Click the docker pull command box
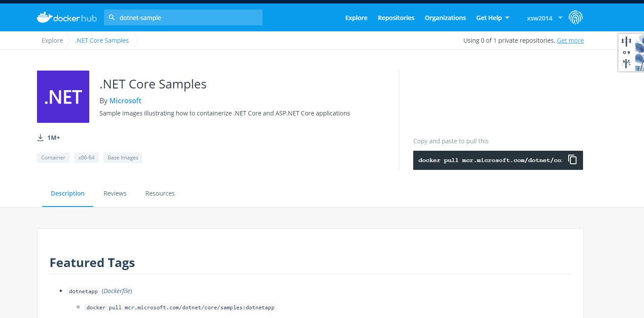 [498, 160]
